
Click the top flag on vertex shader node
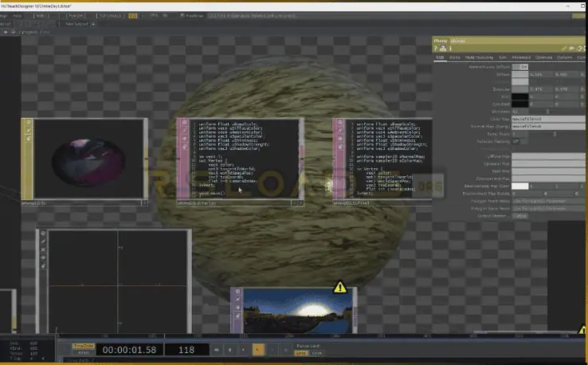pyautogui.click(x=182, y=124)
